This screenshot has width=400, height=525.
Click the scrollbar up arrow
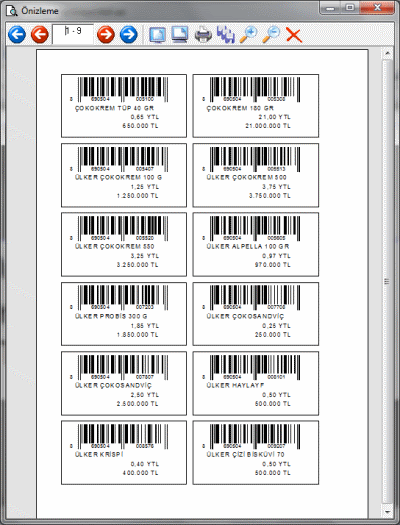click(387, 53)
